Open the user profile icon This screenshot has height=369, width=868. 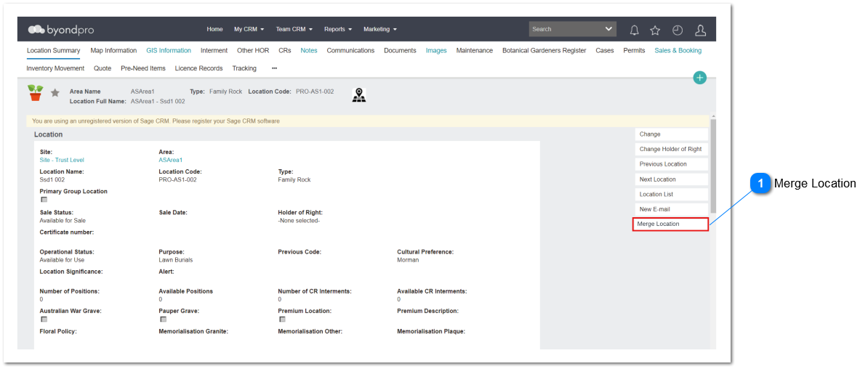tap(700, 30)
